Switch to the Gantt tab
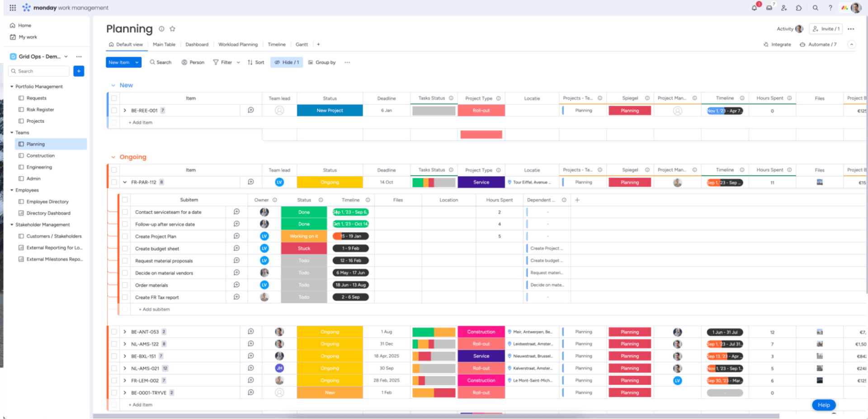 click(302, 44)
